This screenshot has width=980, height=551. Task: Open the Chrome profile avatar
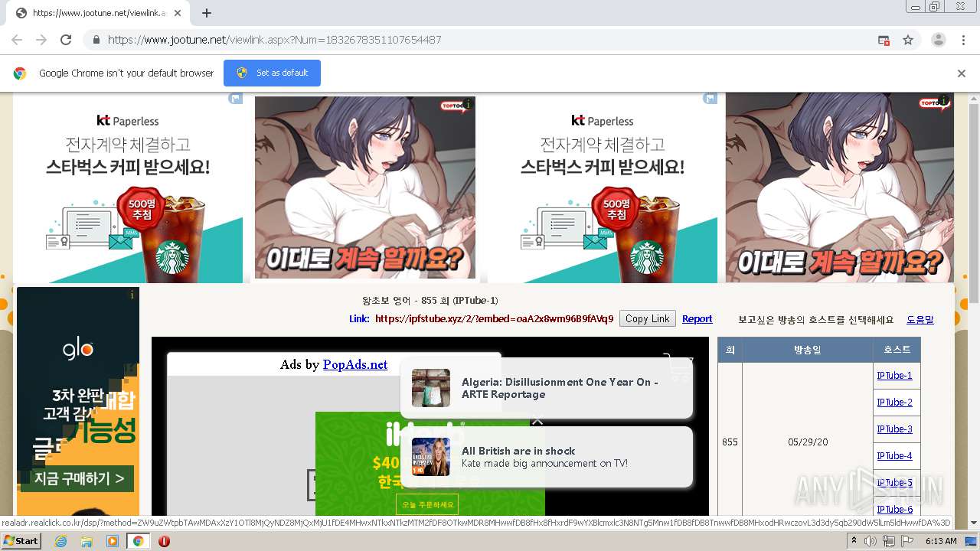click(938, 40)
